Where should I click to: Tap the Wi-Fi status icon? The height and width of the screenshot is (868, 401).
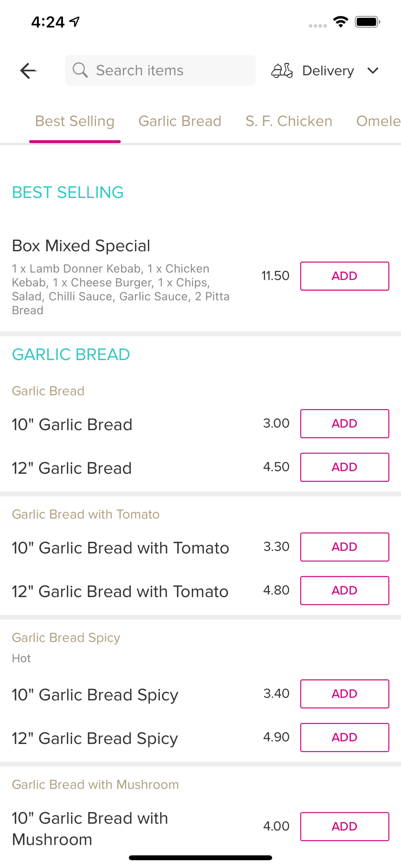click(341, 22)
